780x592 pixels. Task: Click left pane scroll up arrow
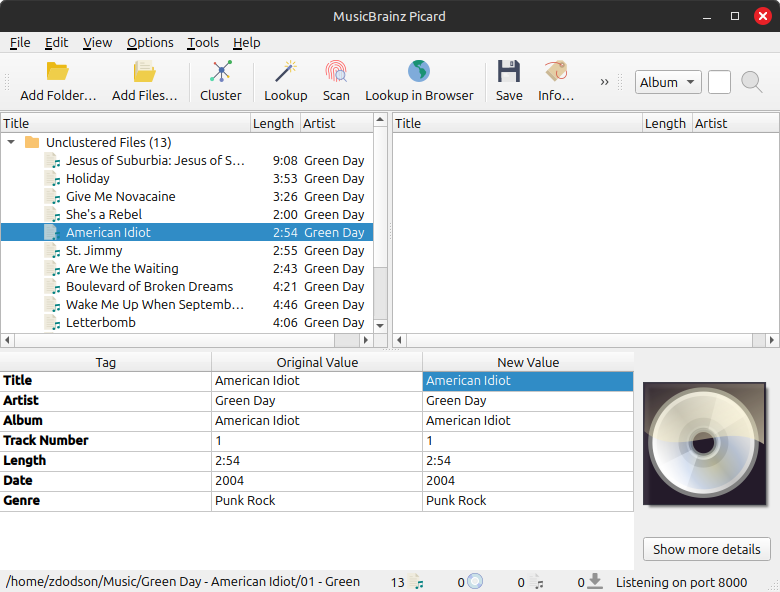(x=380, y=119)
